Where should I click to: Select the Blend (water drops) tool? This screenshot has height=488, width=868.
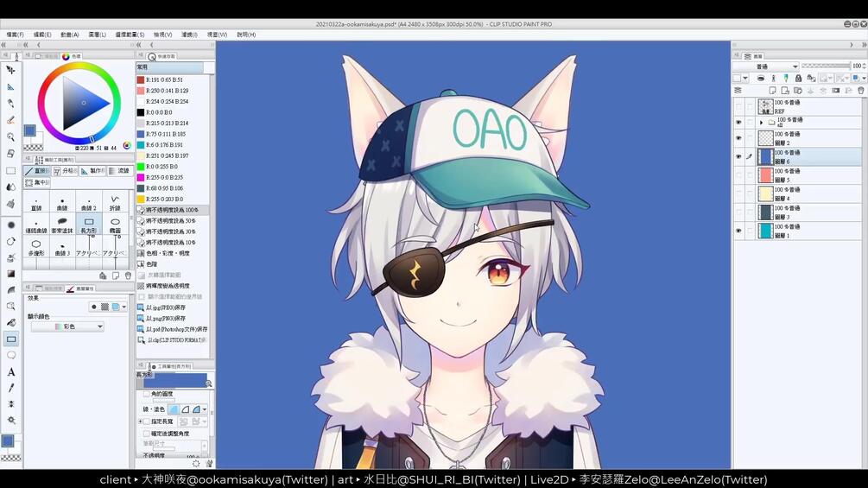click(10, 187)
